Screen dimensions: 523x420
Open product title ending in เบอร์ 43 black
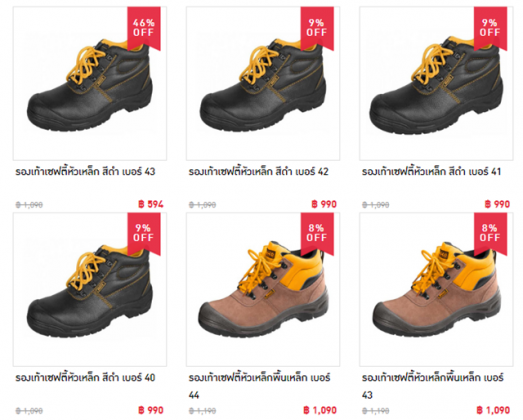[85, 171]
